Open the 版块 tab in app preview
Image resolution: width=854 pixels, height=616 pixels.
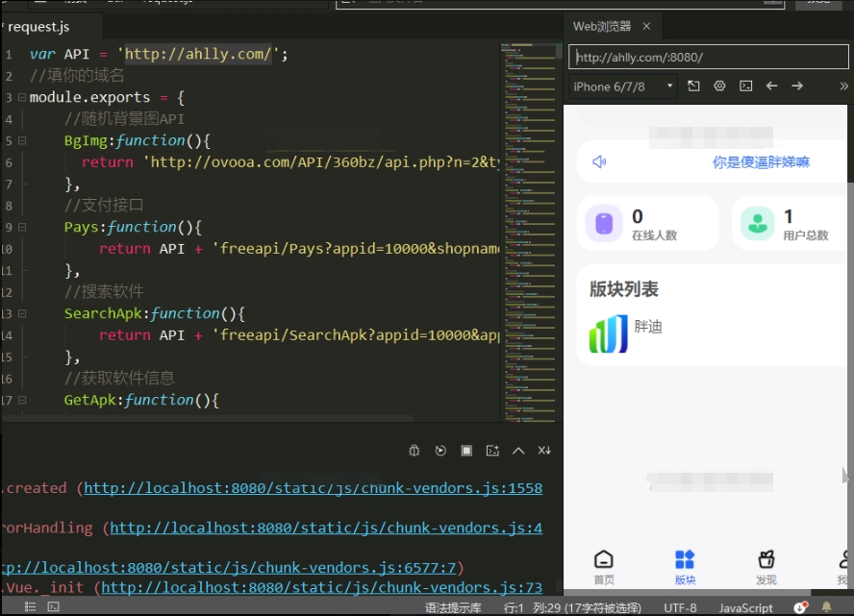coord(685,568)
